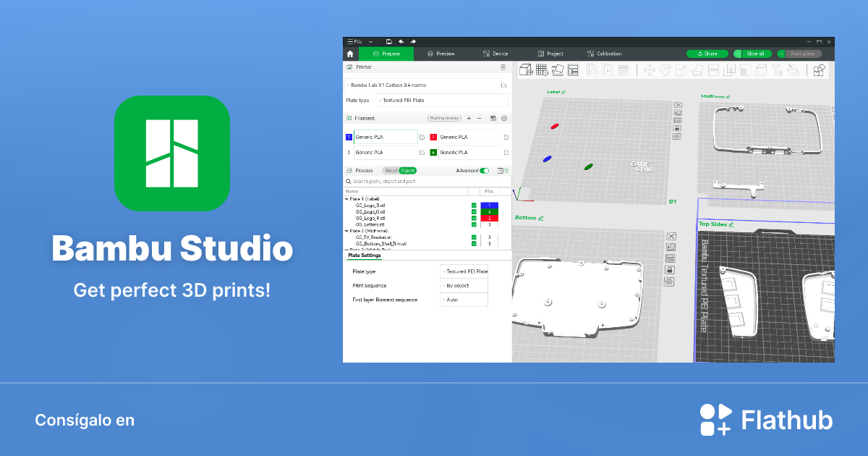Click the Home icon on the top bar

tap(350, 54)
